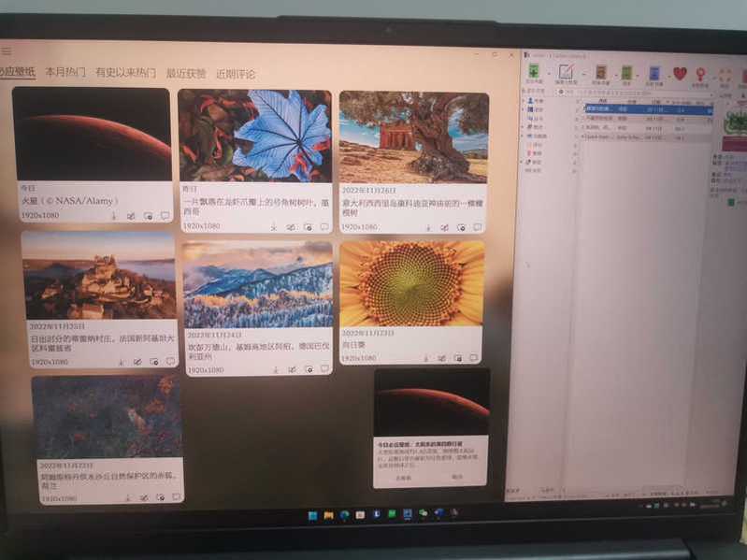The width and height of the screenshot is (747, 560).
Task: Open comments on the 火星 Mars card
Action: click(165, 216)
